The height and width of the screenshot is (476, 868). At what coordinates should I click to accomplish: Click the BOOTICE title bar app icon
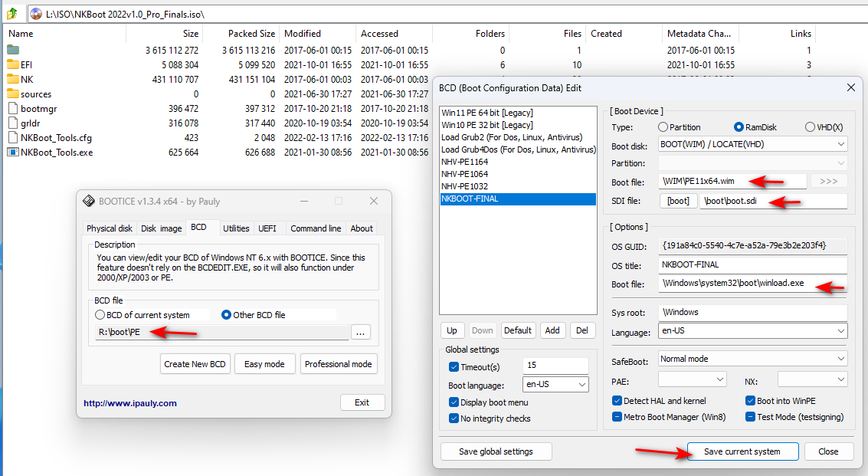(89, 201)
